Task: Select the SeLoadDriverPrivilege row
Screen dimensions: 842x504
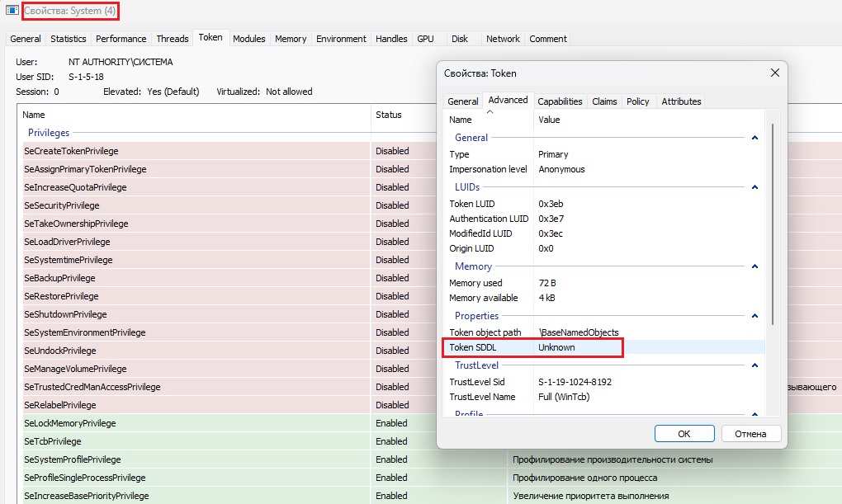Action: click(67, 242)
